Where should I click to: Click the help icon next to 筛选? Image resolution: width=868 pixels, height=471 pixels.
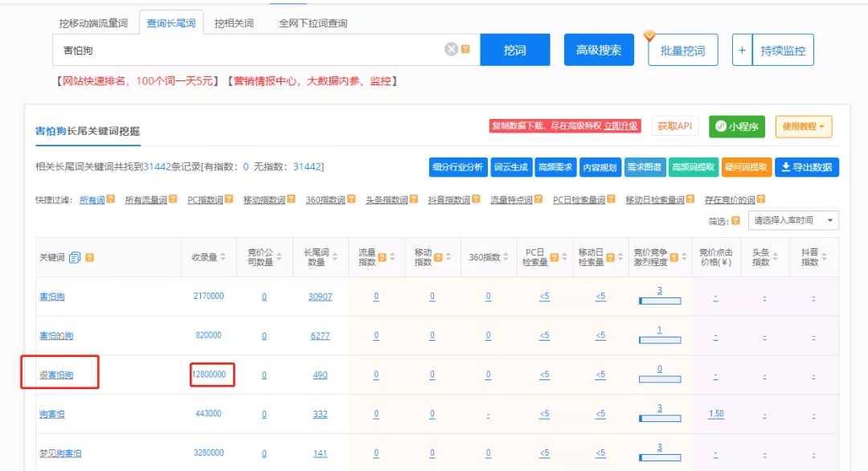(x=735, y=220)
